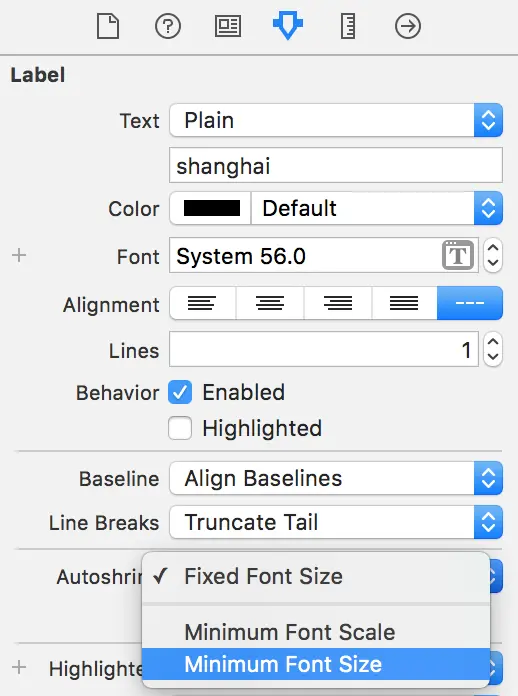The height and width of the screenshot is (696, 518).
Task: Open the Baseline Align Baselines dropdown
Action: click(336, 478)
